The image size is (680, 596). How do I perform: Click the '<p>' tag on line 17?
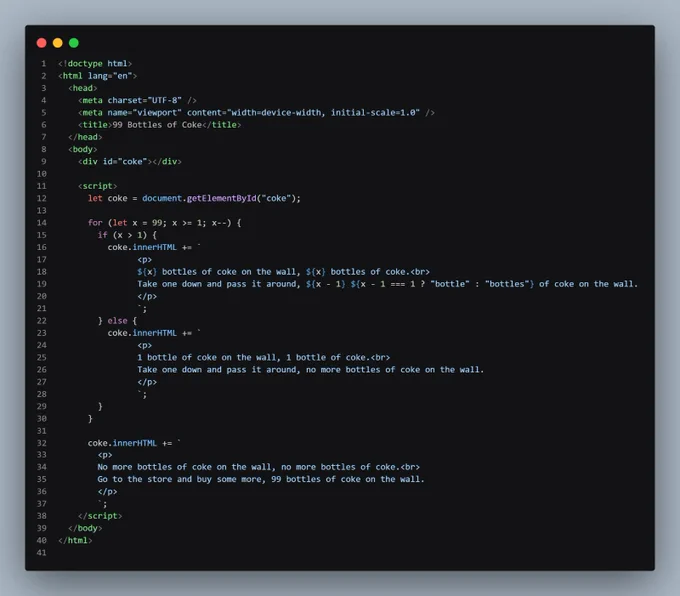(144, 259)
